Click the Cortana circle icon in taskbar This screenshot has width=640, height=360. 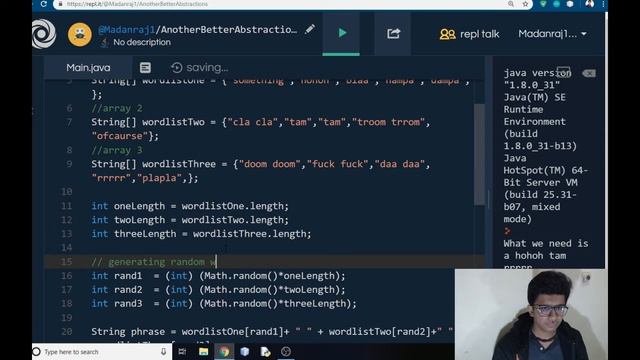[x=37, y=351]
